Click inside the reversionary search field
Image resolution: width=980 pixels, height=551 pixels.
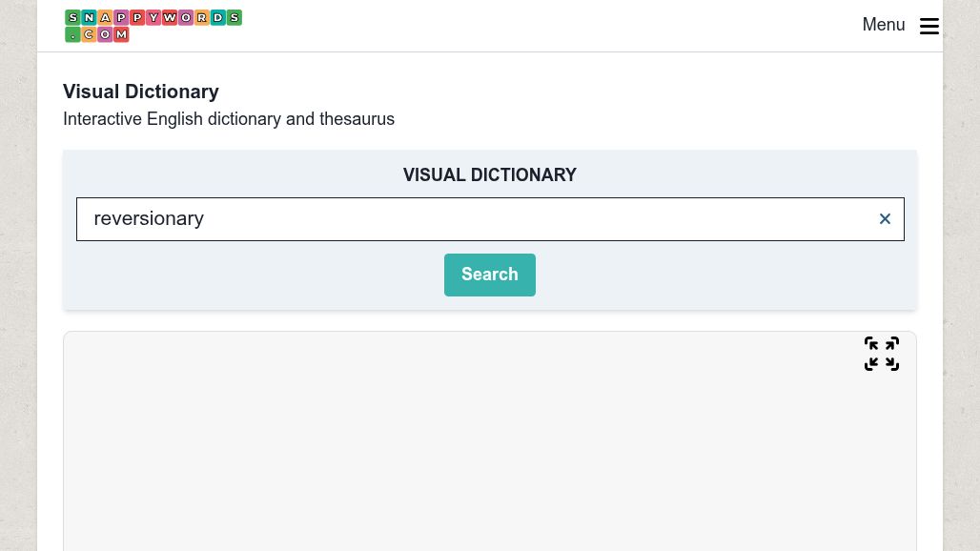[x=381, y=218]
